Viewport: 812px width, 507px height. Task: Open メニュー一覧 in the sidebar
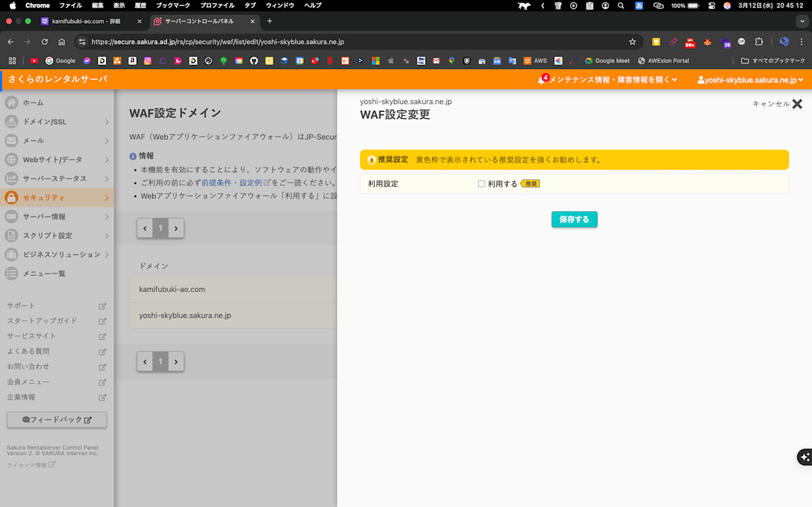57,273
